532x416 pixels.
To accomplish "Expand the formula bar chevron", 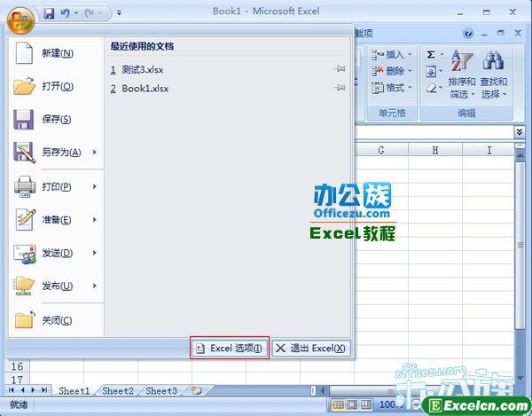I will [x=520, y=131].
